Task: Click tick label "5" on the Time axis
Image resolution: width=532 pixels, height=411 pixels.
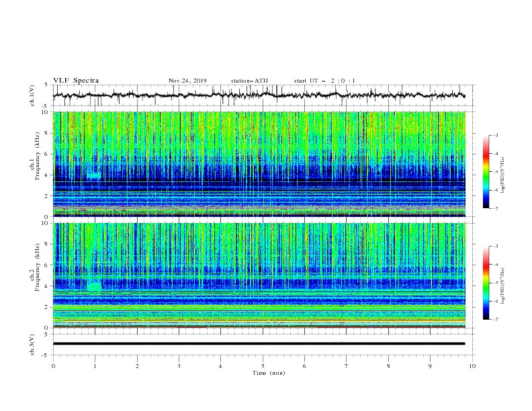Action: [263, 366]
